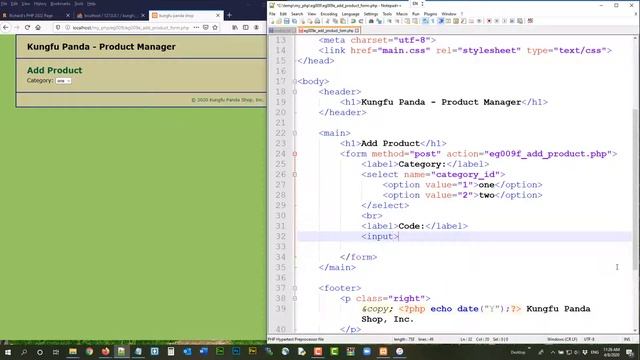
Task: Click Firefox address bar URL
Action: click(131, 28)
